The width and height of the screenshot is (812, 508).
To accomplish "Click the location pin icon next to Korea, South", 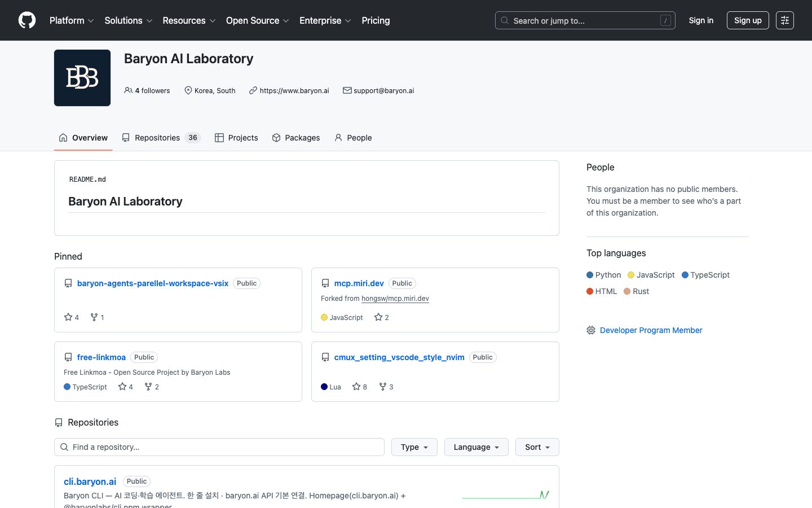I will click(x=188, y=90).
